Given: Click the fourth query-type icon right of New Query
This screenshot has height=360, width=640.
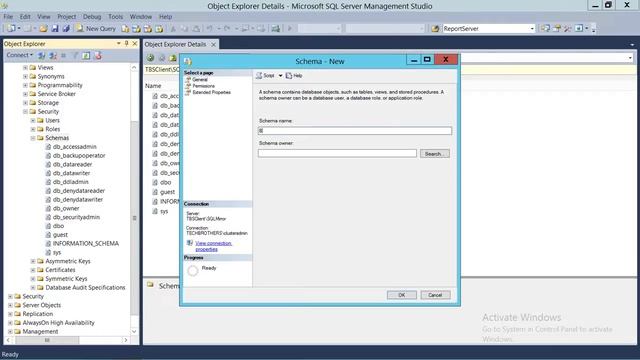Looking at the screenshot, I should (x=159, y=29).
